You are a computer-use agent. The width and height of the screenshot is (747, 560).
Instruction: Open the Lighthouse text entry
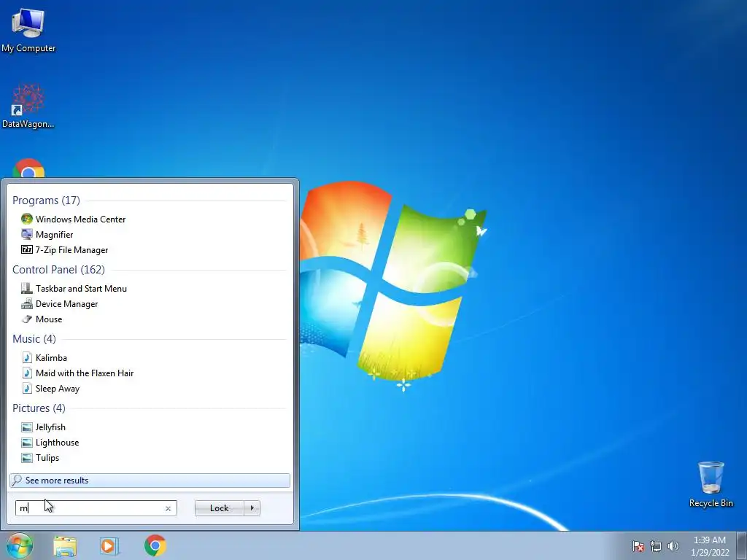click(x=57, y=443)
